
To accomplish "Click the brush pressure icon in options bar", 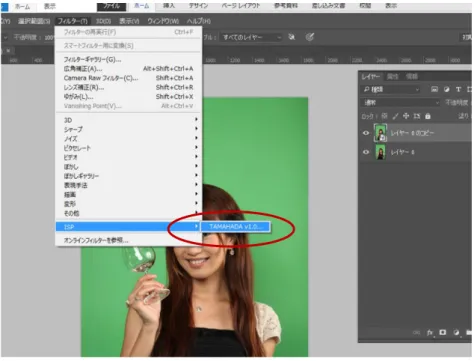I will [x=310, y=37].
